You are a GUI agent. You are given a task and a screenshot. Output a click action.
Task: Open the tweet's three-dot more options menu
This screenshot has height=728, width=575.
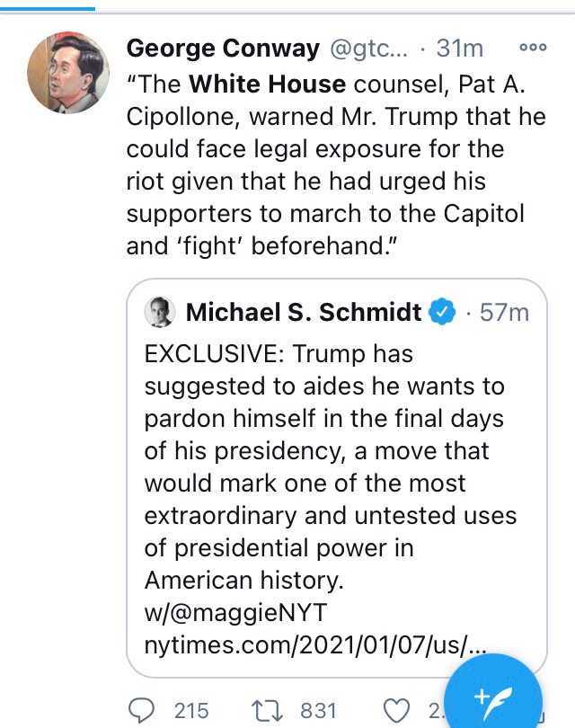[533, 48]
